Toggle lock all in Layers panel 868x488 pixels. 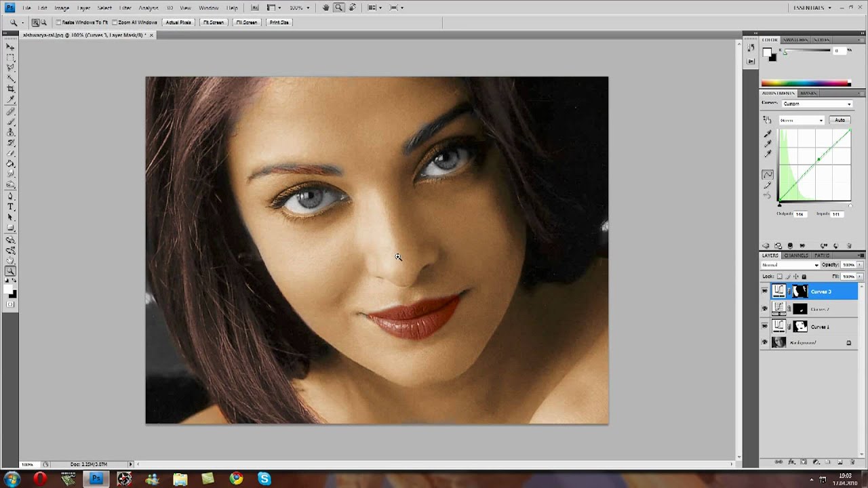[x=804, y=277]
